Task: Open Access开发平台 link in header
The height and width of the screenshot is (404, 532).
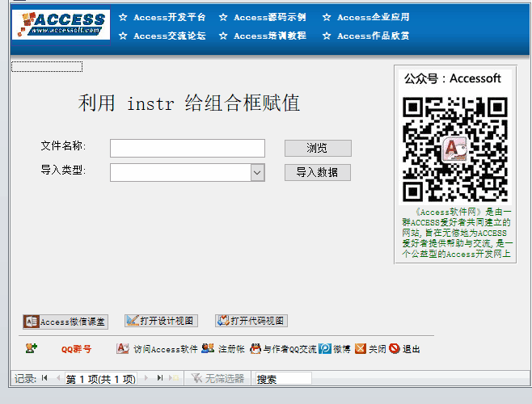Action: 169,17
